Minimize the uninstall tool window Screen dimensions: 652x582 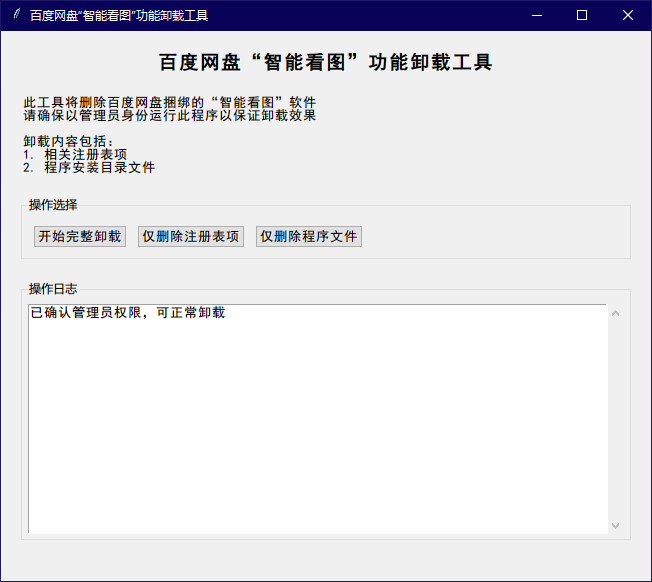(537, 15)
